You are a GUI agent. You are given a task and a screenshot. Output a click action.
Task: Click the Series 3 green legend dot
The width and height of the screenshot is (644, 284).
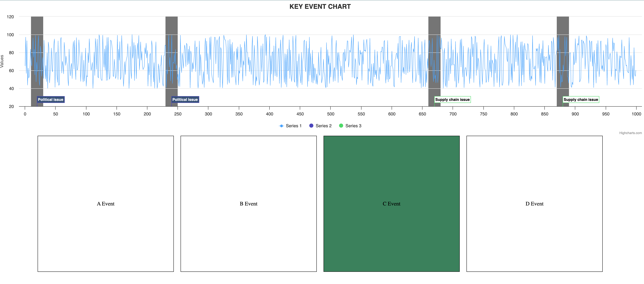(341, 126)
